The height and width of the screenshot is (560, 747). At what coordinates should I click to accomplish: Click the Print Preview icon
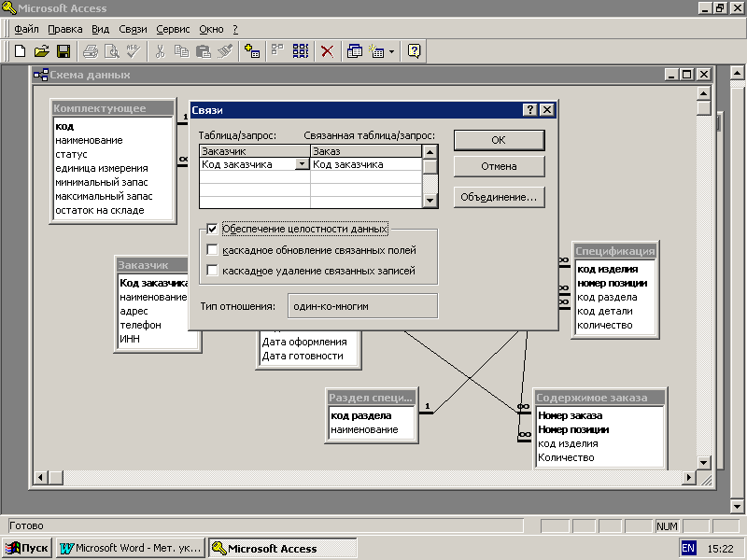tap(112, 51)
